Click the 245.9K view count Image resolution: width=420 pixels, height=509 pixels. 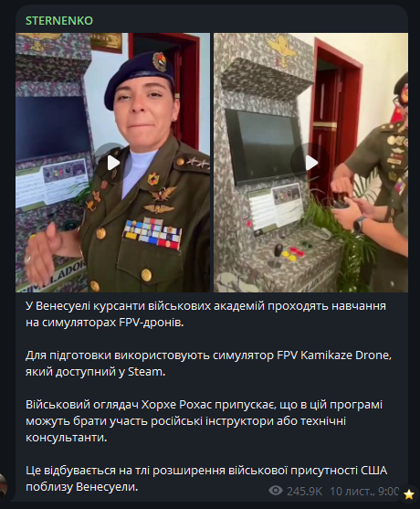(304, 491)
